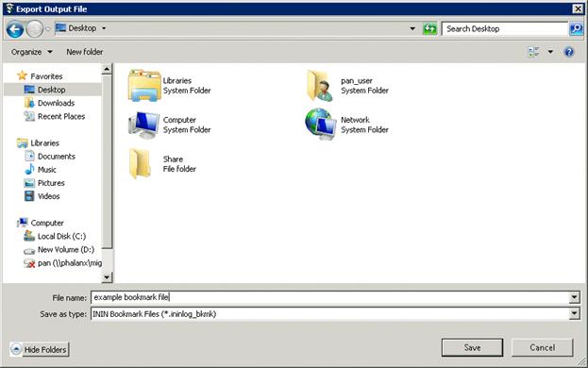Click the green refresh icon
The image size is (588, 368).
click(429, 29)
